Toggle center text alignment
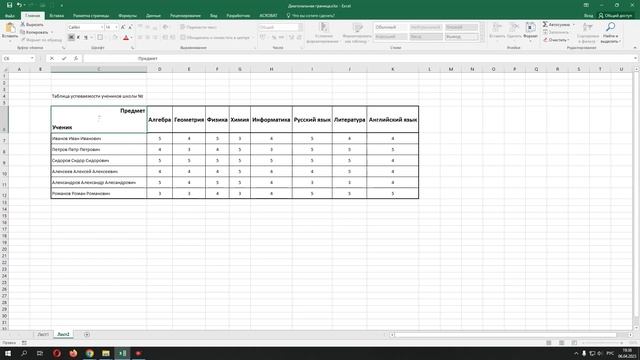The width and height of the screenshot is (640, 360). point(147,37)
